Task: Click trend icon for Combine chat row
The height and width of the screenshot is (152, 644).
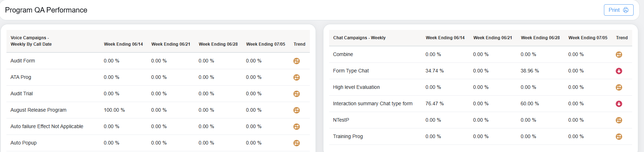Action: coord(619,55)
